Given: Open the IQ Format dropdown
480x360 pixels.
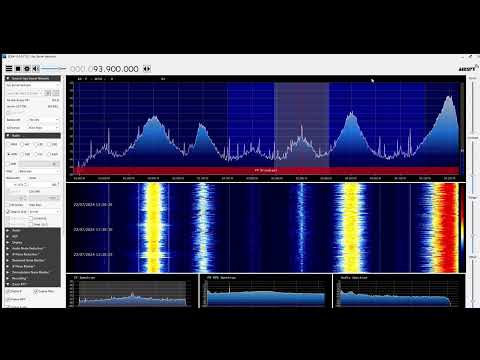Looking at the screenshot, I should (43, 128).
